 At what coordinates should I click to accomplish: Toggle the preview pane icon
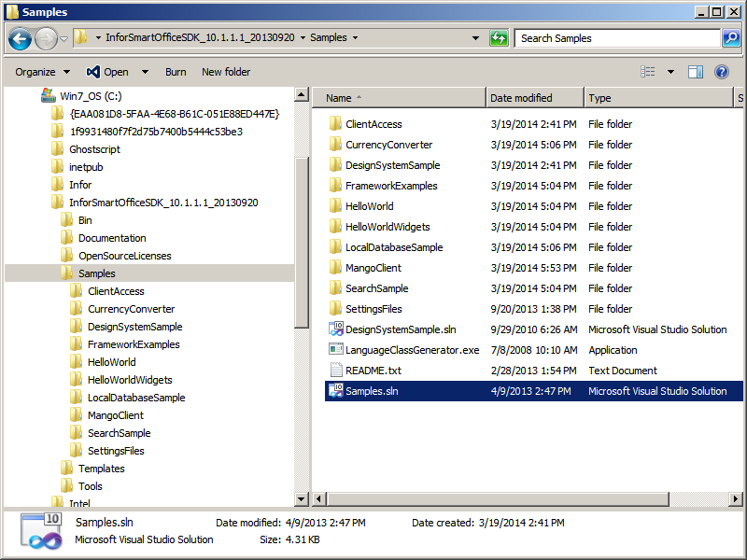point(695,72)
